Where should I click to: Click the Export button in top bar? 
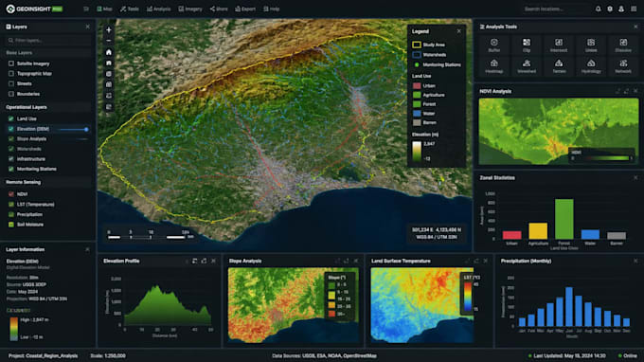(x=245, y=9)
